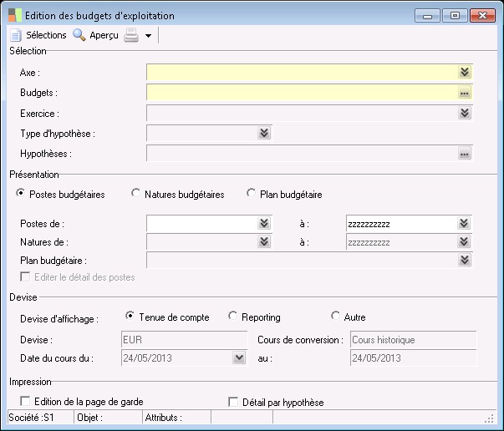
Task: Expand the Axe dropdown list
Action: point(465,73)
